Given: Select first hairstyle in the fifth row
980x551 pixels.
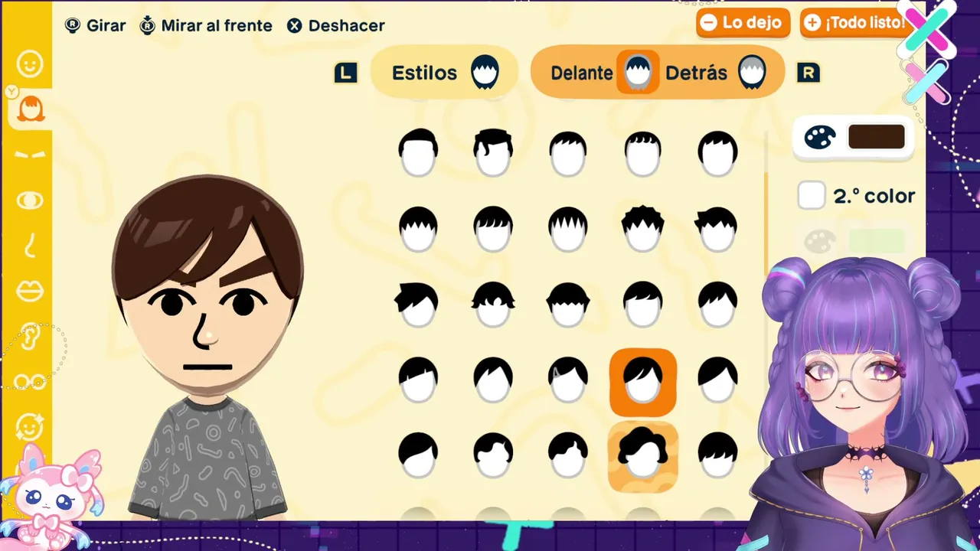Looking at the screenshot, I should (418, 456).
